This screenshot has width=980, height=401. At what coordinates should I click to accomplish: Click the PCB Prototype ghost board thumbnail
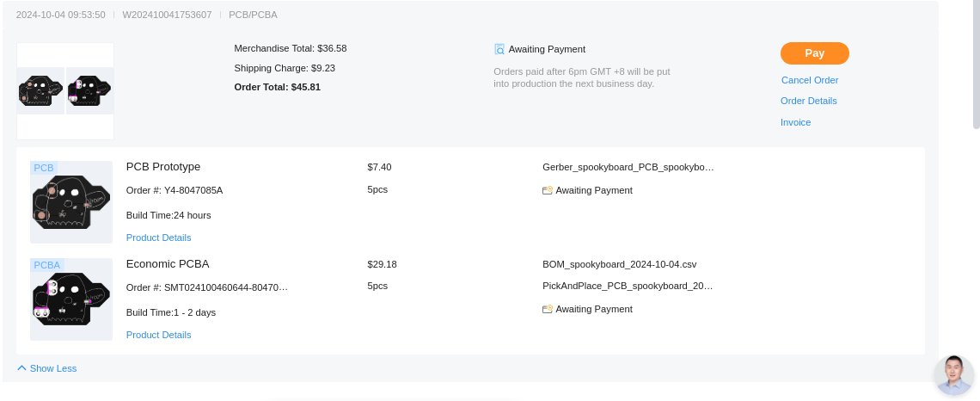coord(71,202)
